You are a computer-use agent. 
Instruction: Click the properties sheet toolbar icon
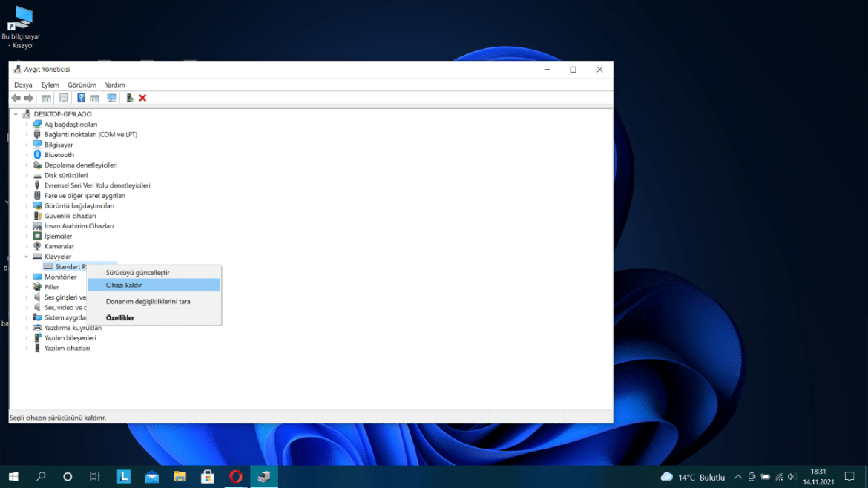63,98
